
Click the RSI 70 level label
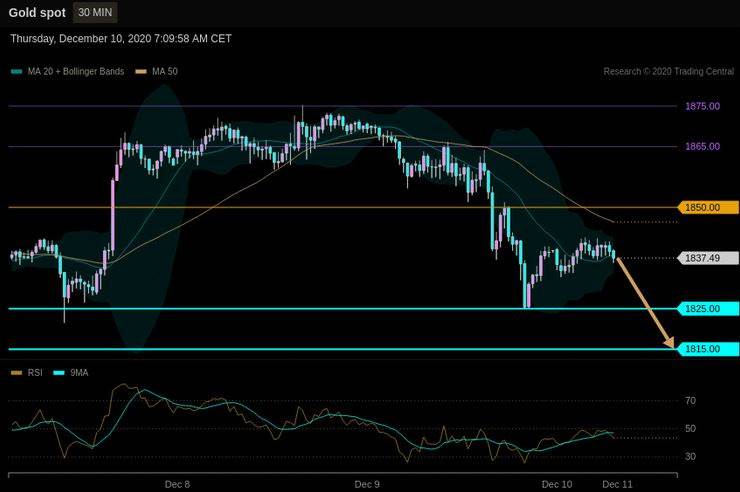(x=690, y=401)
